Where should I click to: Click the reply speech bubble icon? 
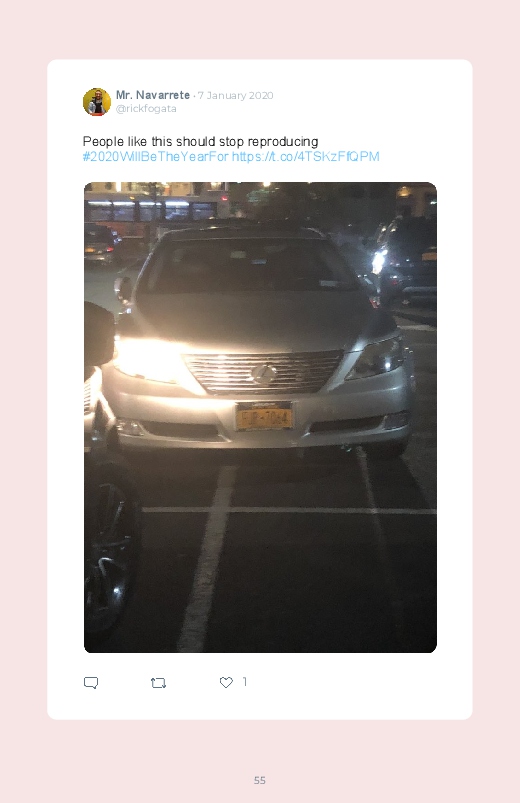pos(91,683)
